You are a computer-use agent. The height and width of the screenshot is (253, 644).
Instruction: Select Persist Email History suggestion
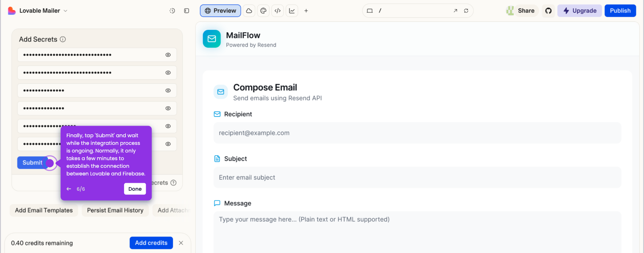coord(115,210)
